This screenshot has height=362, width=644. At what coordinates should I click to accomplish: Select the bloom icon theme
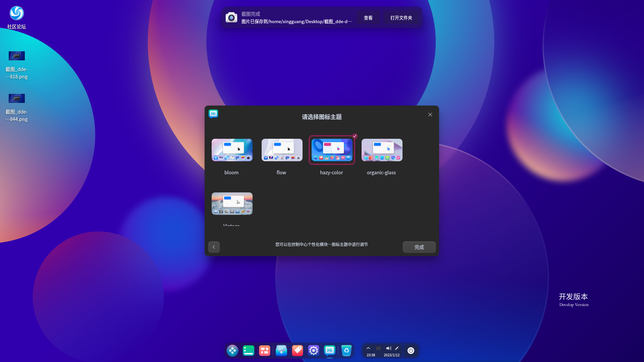(232, 150)
